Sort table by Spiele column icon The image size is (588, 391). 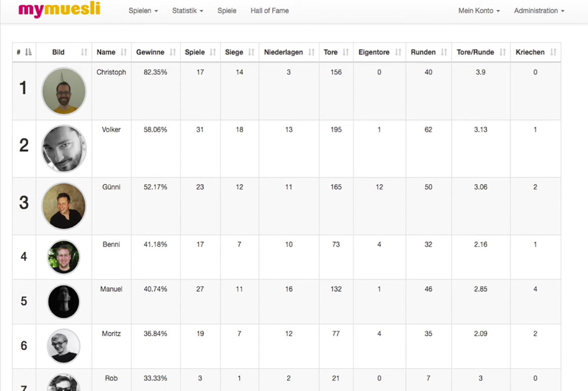tap(213, 52)
